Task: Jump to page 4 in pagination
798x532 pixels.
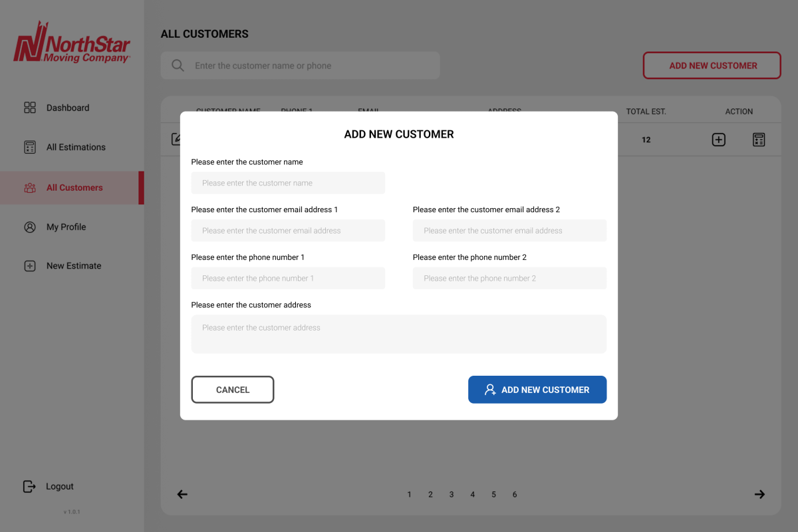Action: (x=473, y=494)
